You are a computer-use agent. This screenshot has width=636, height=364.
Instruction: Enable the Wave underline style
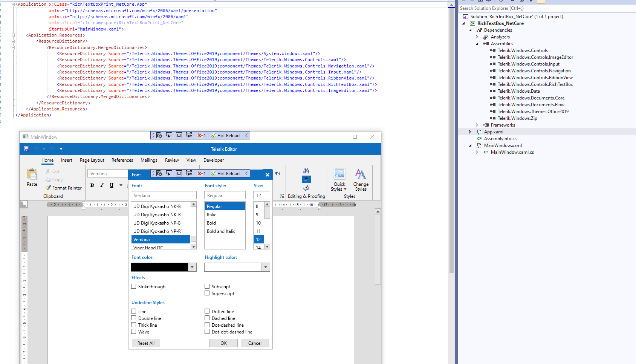click(133, 332)
